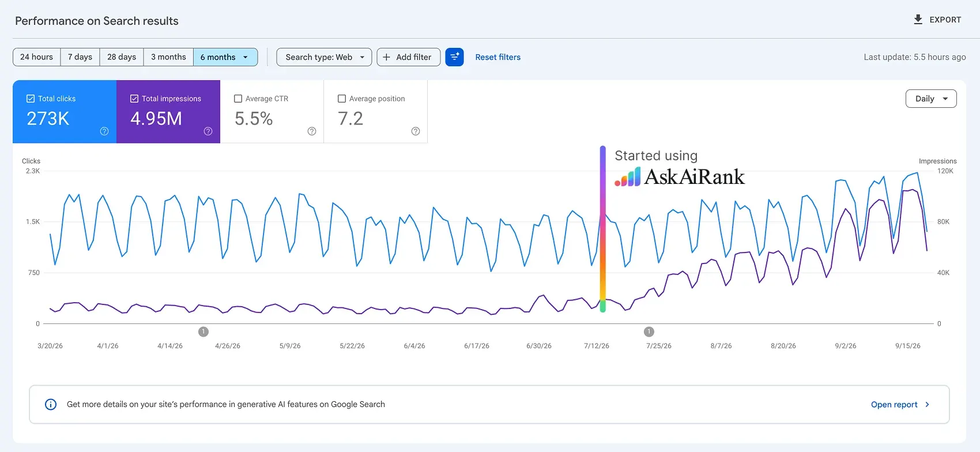Click the help icon on Average CTR card

[312, 131]
